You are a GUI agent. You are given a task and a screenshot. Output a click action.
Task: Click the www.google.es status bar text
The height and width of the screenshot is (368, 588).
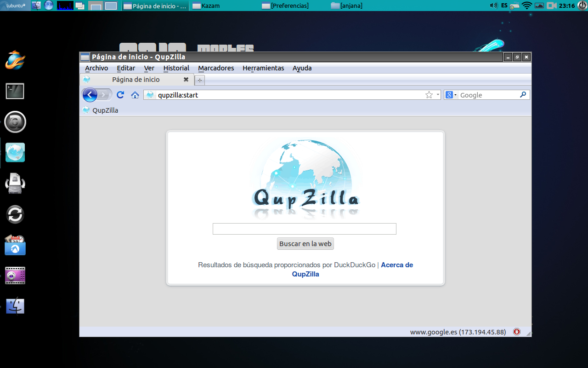(458, 332)
